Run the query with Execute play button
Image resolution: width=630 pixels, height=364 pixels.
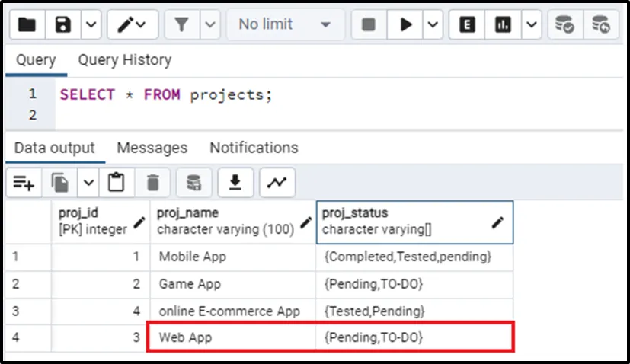[x=405, y=25]
